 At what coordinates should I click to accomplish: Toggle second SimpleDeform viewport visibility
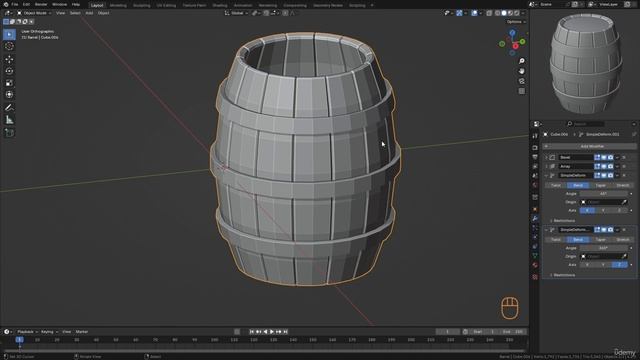tap(604, 230)
